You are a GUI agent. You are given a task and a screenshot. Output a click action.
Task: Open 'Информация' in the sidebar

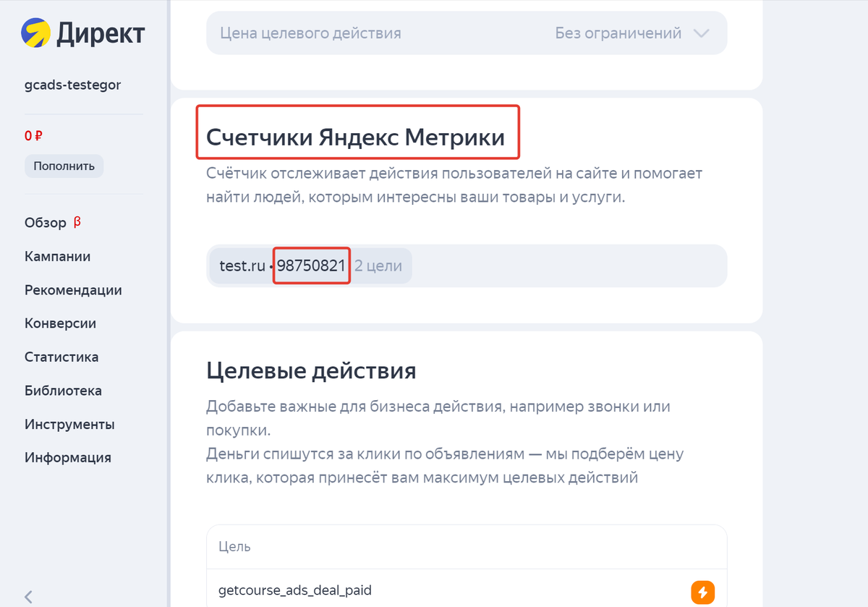click(68, 457)
